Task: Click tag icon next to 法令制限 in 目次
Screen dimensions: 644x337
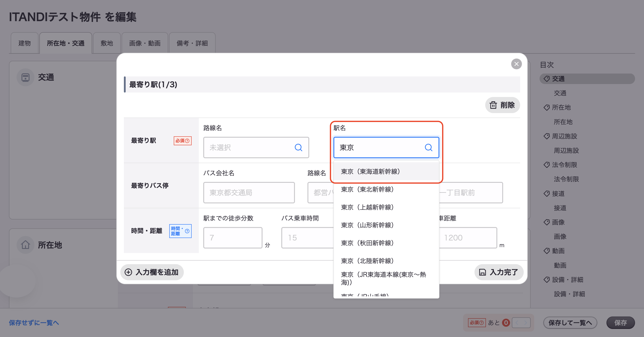Action: click(x=547, y=165)
